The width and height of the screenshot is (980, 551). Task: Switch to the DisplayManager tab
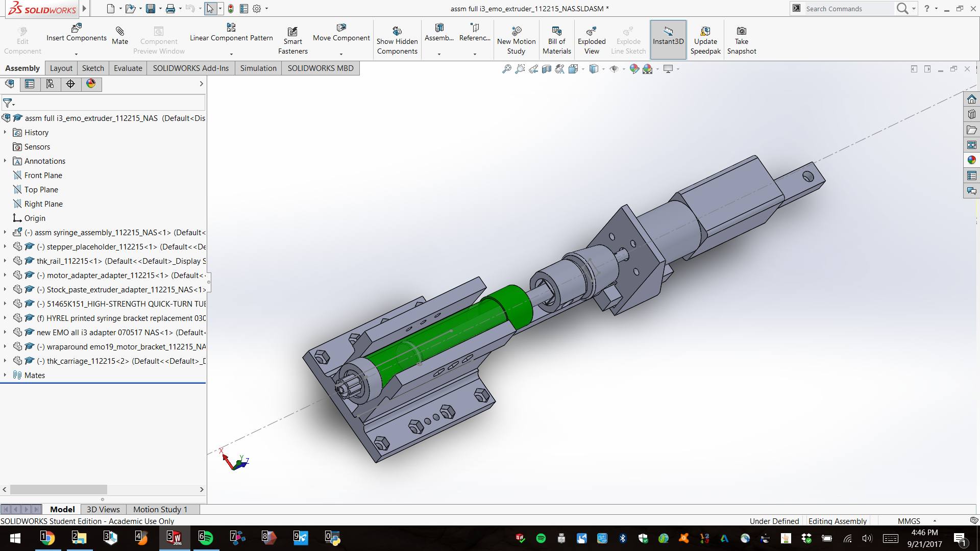coord(91,84)
